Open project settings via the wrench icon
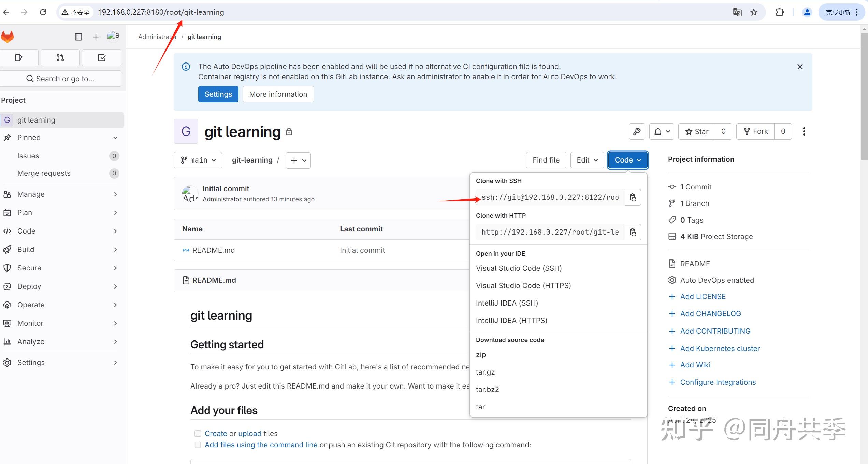 [637, 131]
